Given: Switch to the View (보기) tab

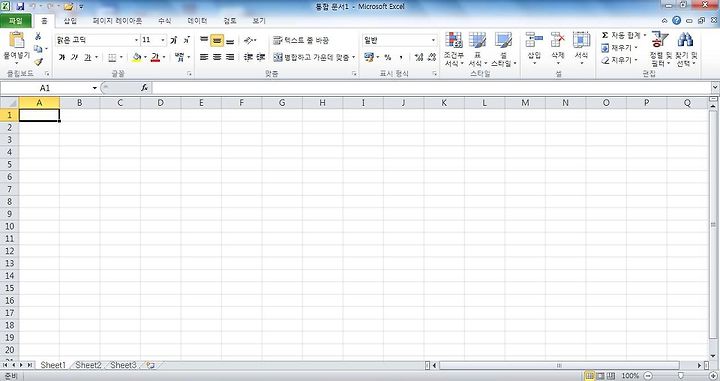Looking at the screenshot, I should coord(259,21).
